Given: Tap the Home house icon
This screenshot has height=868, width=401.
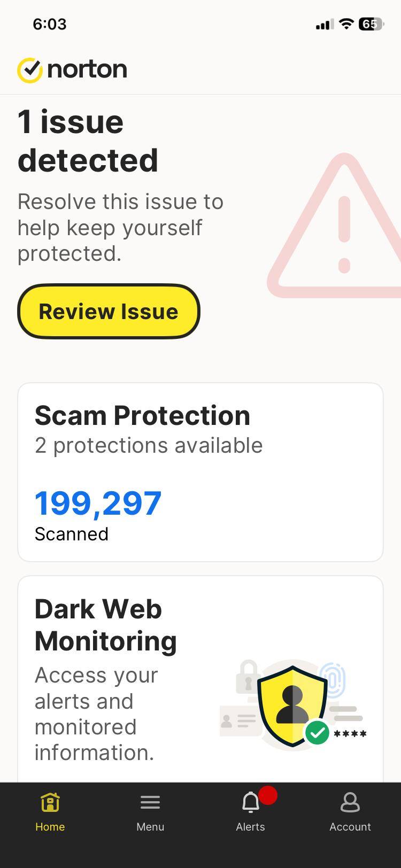Looking at the screenshot, I should click(x=50, y=802).
